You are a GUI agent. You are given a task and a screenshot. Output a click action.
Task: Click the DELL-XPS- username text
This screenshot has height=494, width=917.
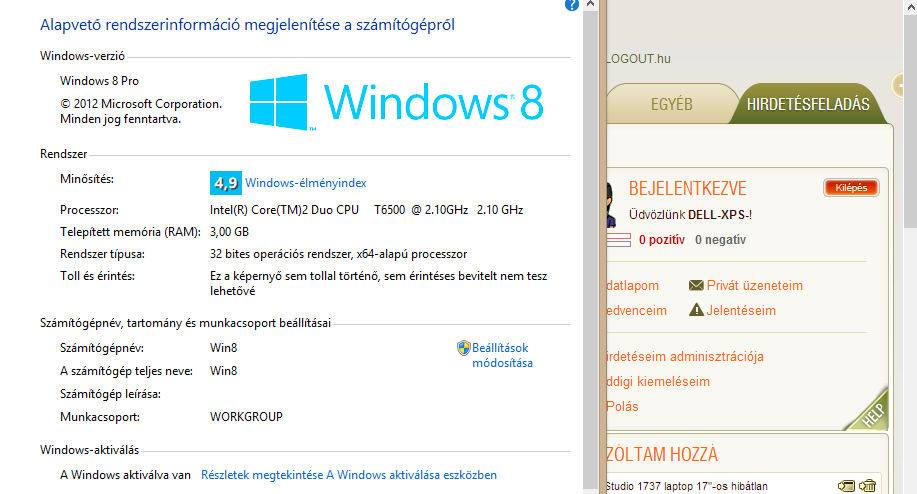tap(718, 215)
